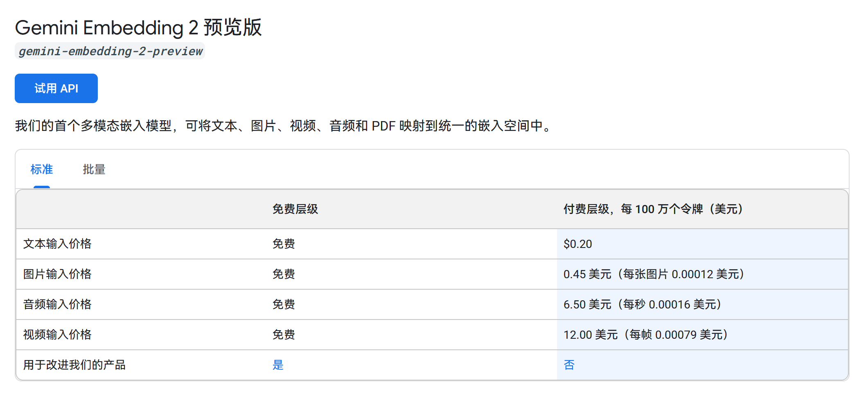Open the 否 link in paid tier column
The width and height of the screenshot is (868, 394).
click(569, 365)
